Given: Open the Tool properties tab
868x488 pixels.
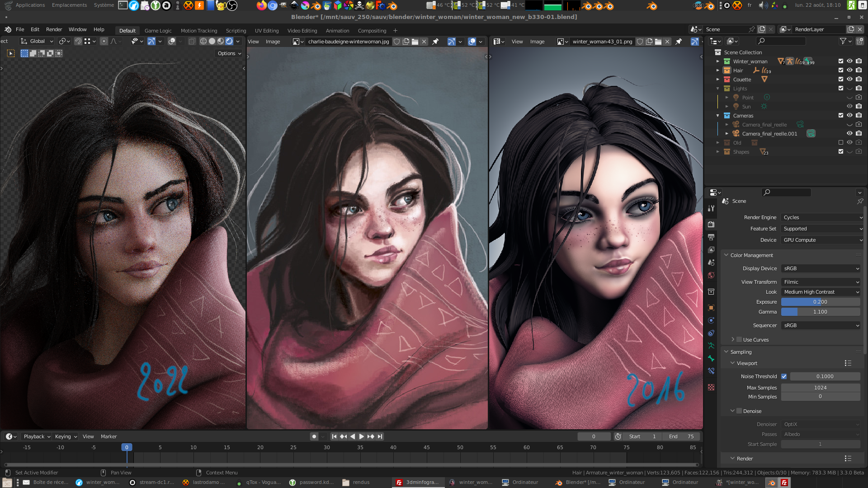Looking at the screenshot, I should click(x=711, y=208).
